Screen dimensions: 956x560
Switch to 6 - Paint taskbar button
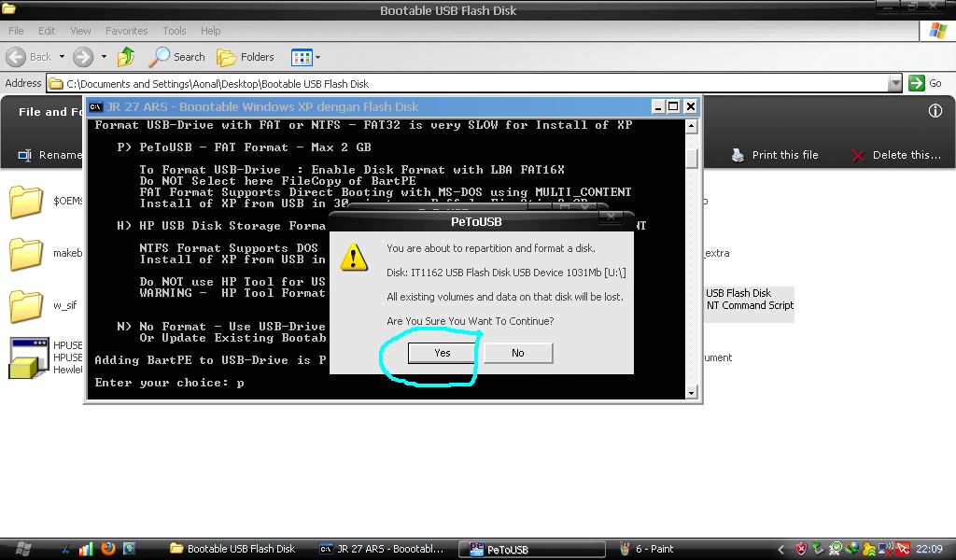click(x=648, y=549)
